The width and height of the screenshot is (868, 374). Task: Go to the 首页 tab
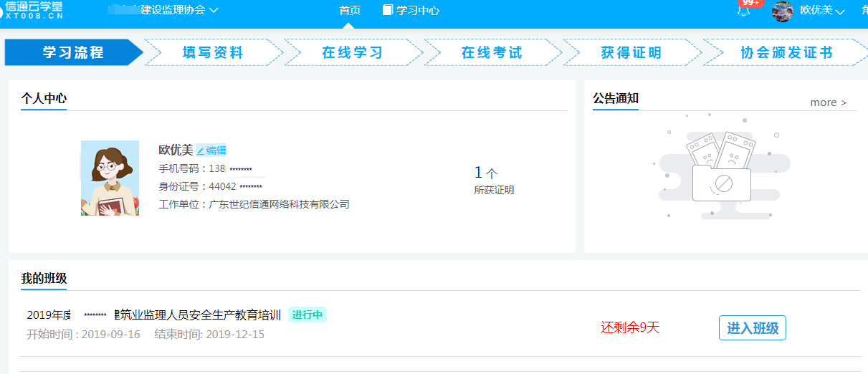coord(350,11)
